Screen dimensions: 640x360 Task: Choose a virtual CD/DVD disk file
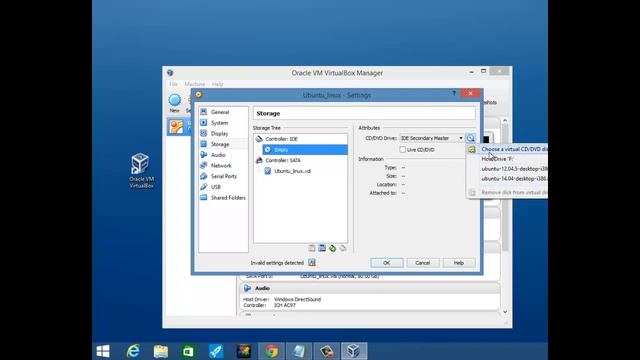pyautogui.click(x=507, y=149)
